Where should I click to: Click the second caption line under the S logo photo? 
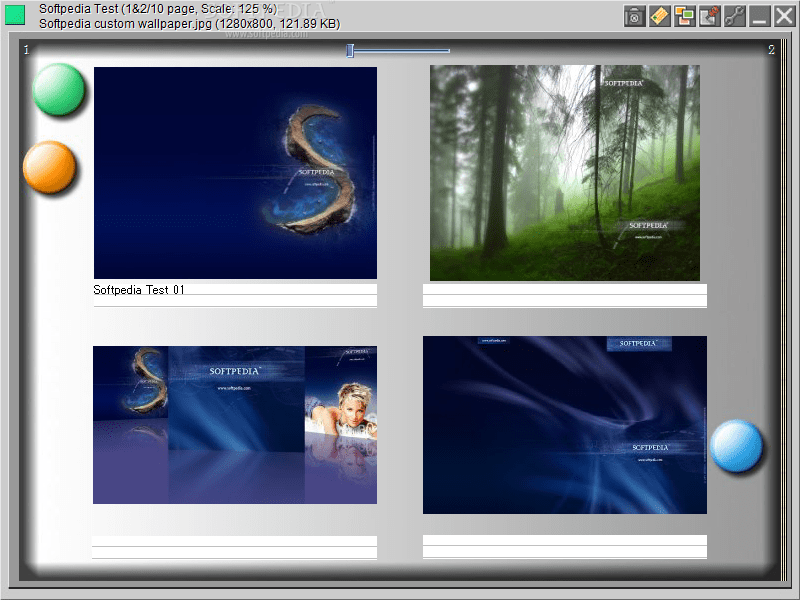click(x=235, y=301)
